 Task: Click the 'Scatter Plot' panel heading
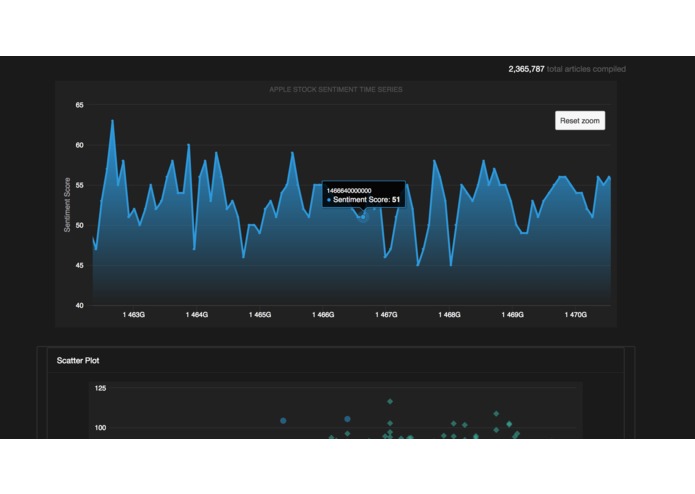point(78,361)
